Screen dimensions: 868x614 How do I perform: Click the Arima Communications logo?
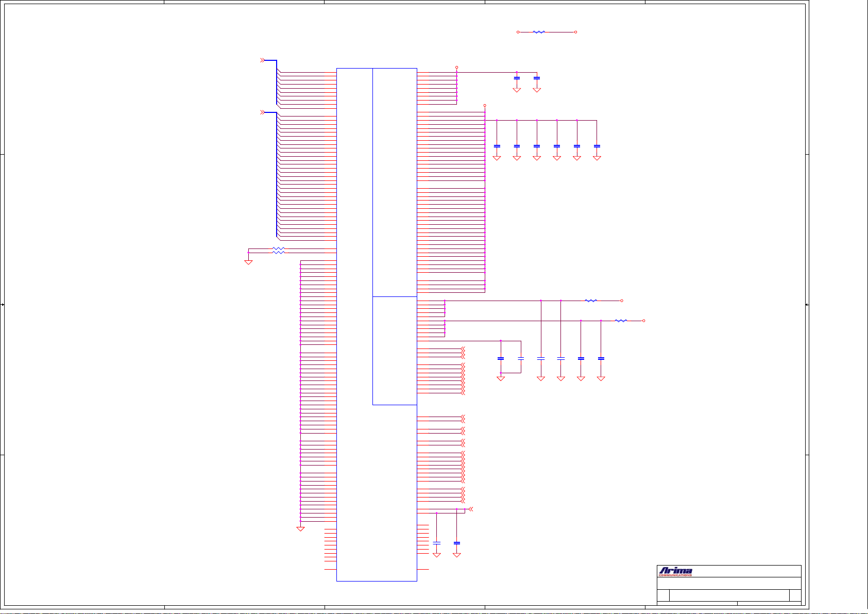(x=675, y=571)
